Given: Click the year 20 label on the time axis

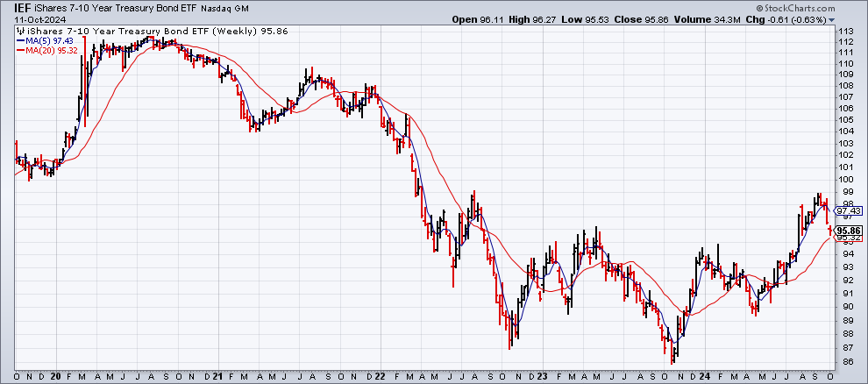Looking at the screenshot, I should (55, 375).
